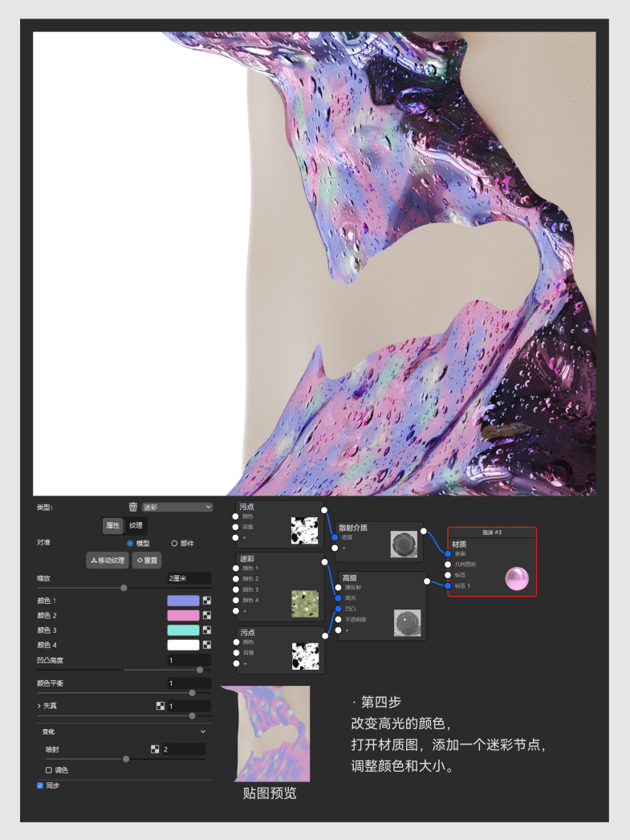Click the checkerboard texture icon for 颜色 3
Screen dimensions: 630x840
[x=206, y=630]
